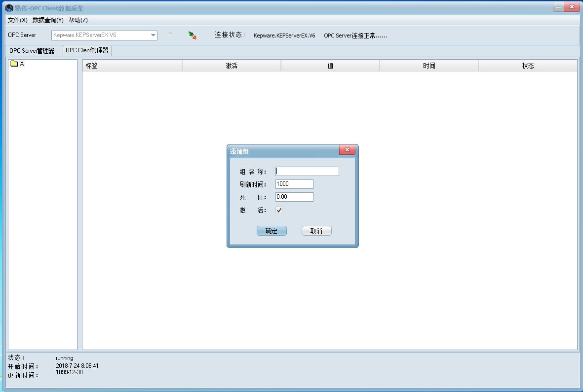Select the yellow folder icon for group A
The width and height of the screenshot is (583, 392).
(x=14, y=64)
